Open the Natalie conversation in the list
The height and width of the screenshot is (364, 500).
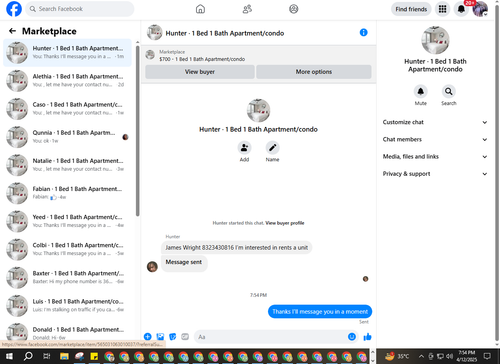tap(67, 165)
